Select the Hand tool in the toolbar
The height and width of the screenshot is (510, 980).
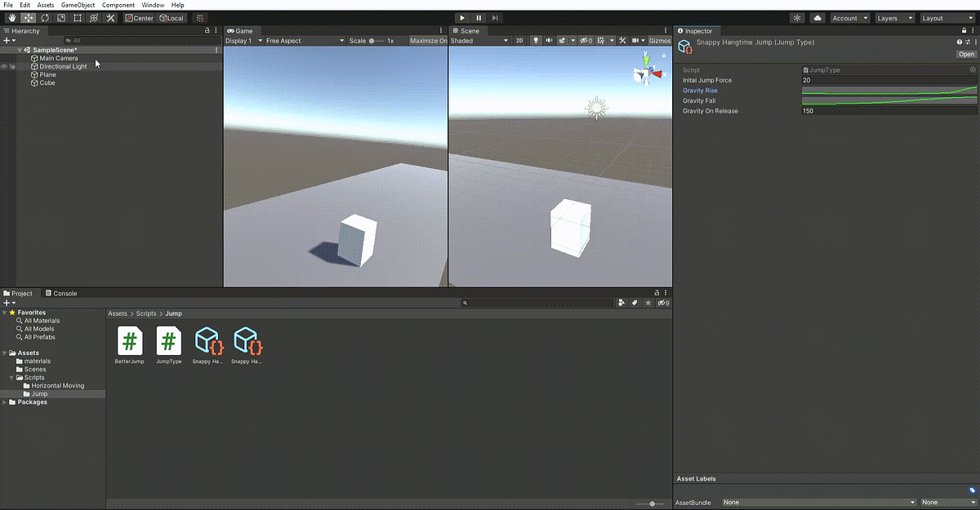tap(11, 17)
